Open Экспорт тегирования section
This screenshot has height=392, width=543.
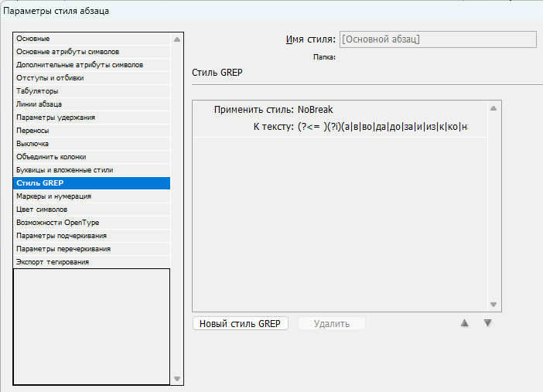tap(53, 262)
